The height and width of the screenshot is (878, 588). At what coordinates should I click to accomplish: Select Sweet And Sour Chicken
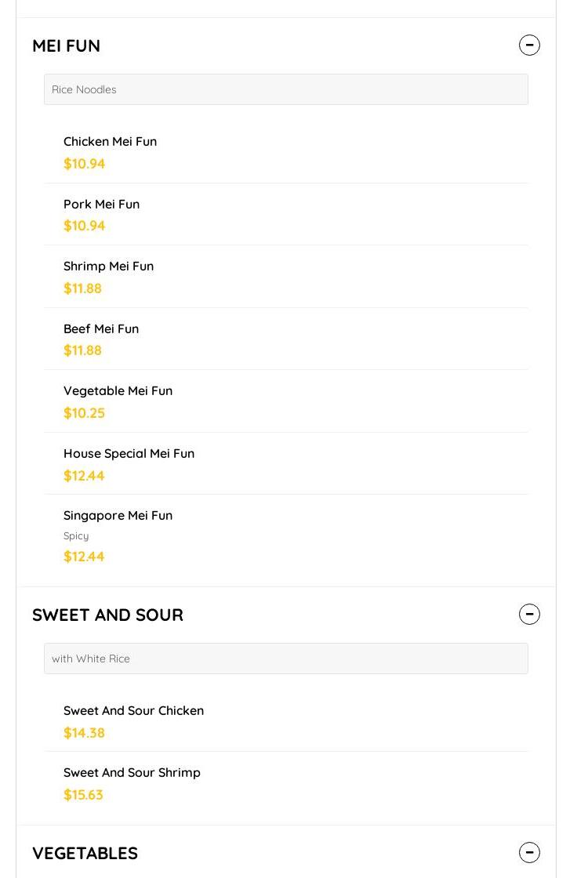click(133, 711)
